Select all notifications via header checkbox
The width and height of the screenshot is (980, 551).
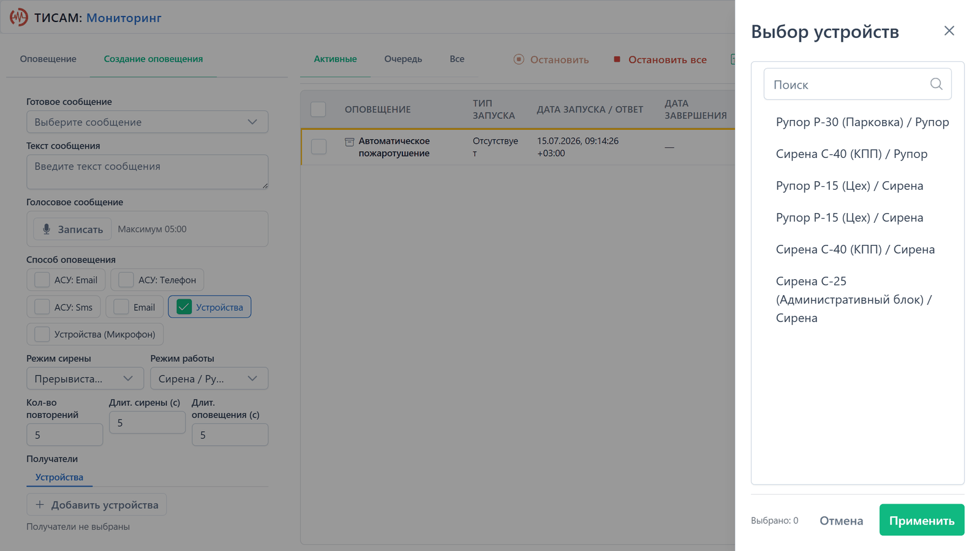pyautogui.click(x=318, y=109)
